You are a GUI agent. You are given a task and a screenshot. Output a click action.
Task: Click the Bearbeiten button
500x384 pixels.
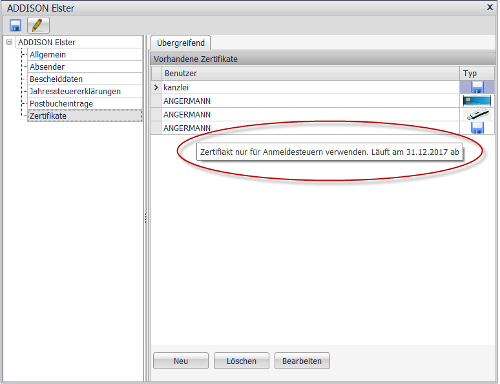tap(302, 361)
